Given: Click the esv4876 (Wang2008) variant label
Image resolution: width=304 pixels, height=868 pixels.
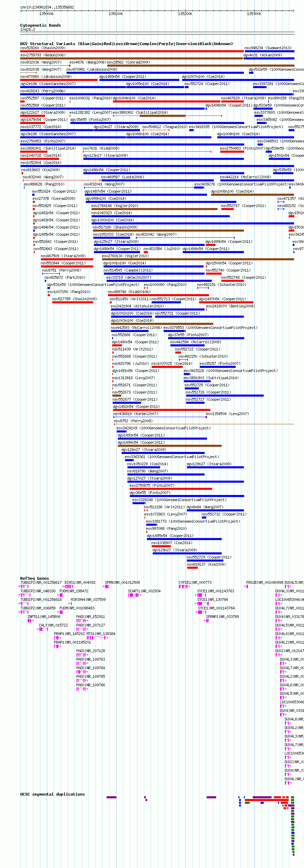Looking at the screenshot, I should [x=88, y=62].
